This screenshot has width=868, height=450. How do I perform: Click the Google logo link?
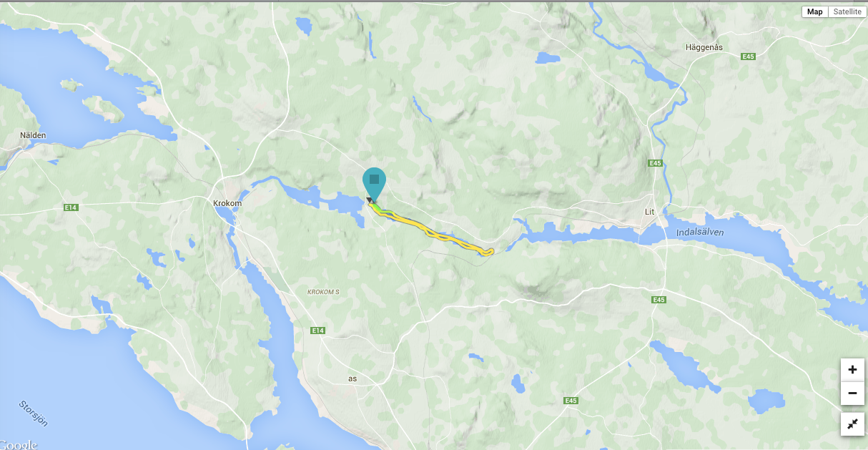(x=19, y=444)
